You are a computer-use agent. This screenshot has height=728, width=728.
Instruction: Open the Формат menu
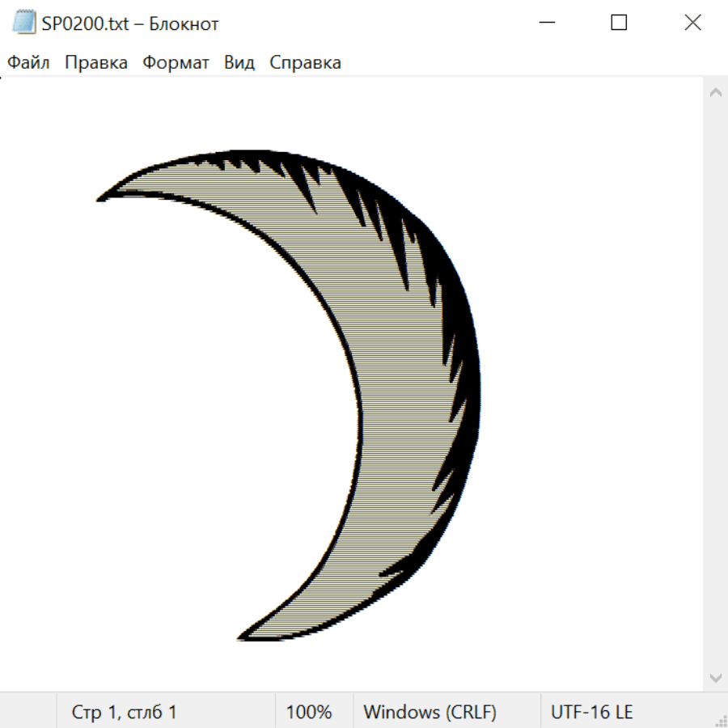click(176, 63)
